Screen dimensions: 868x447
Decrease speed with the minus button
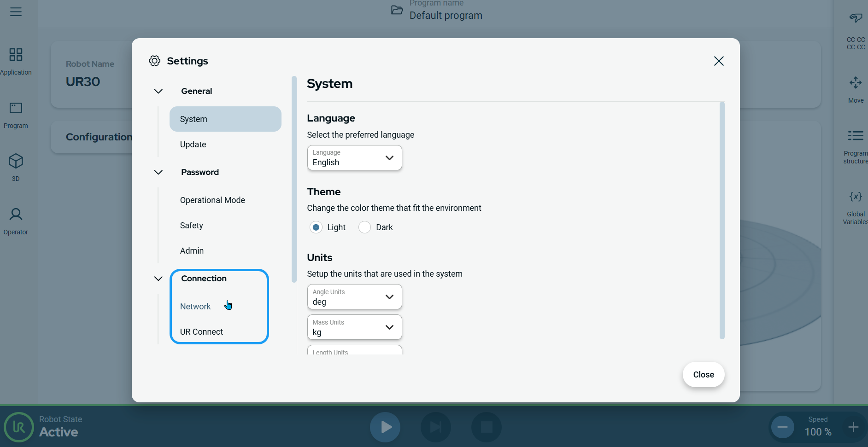[x=782, y=427]
